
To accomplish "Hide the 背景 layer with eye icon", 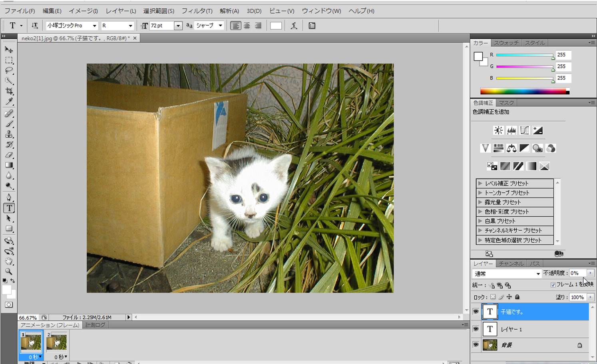I will pyautogui.click(x=476, y=345).
